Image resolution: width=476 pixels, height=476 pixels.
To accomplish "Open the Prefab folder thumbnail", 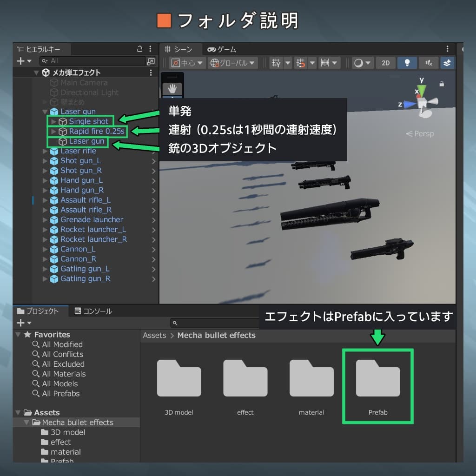I will pyautogui.click(x=377, y=378).
